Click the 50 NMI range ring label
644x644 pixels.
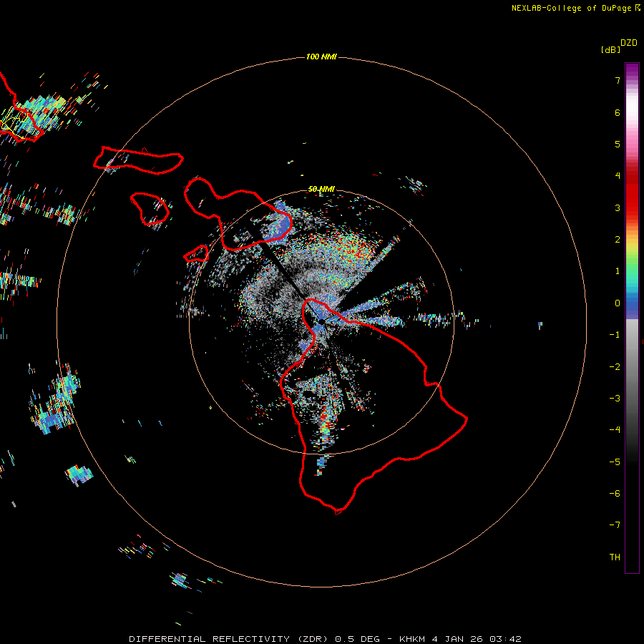tap(321, 189)
